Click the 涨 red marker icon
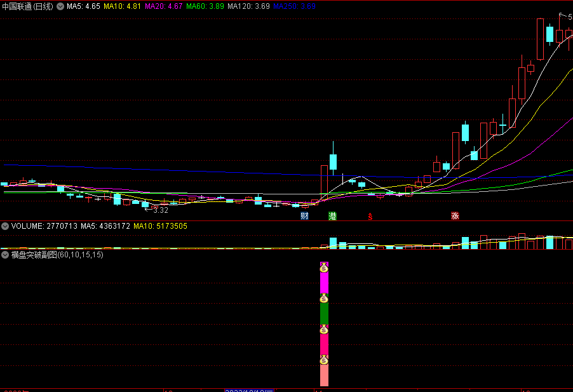573x392 pixels. pyautogui.click(x=455, y=216)
